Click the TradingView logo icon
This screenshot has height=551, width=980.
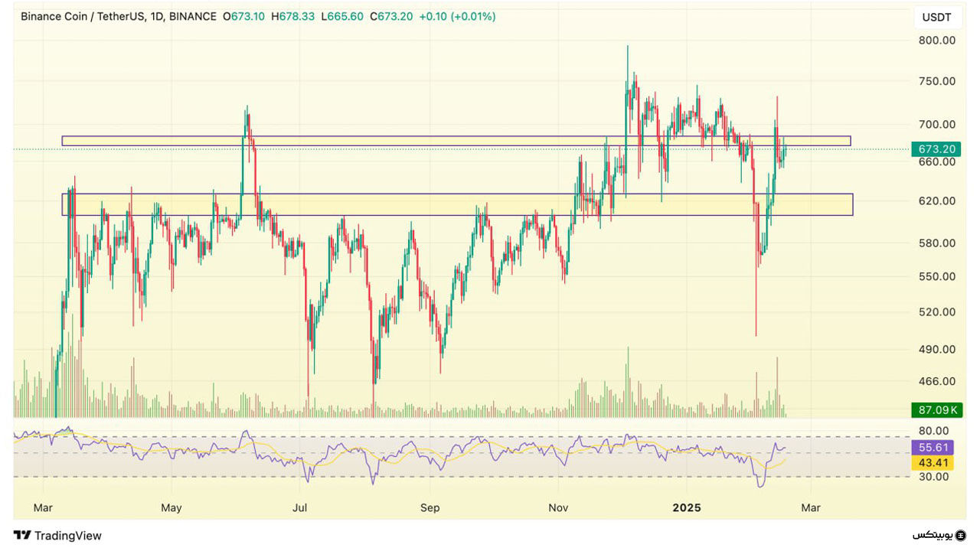click(22, 536)
